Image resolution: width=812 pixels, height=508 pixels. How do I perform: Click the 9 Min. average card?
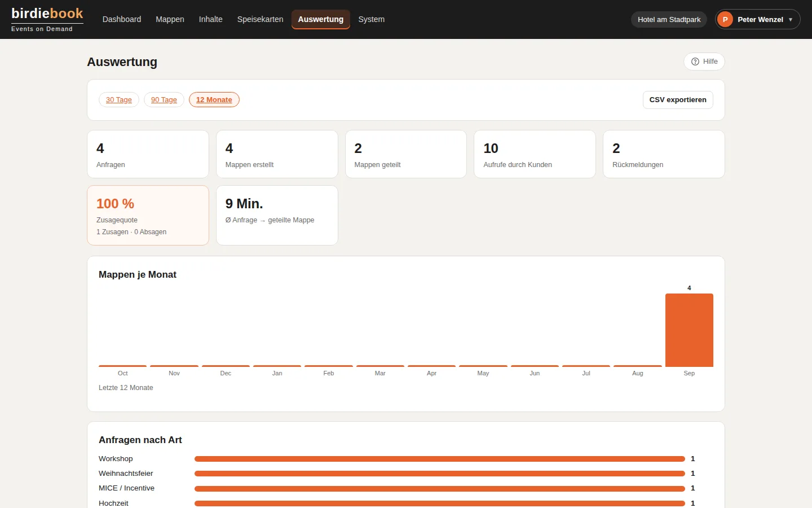point(277,216)
